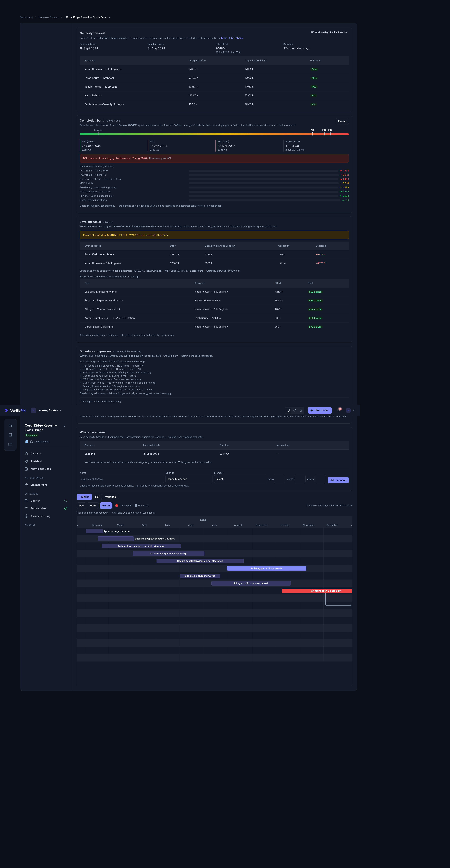This screenshot has height=868, width=450.
Task: Go to Dashboard breadcrumb
Action: (x=26, y=17)
